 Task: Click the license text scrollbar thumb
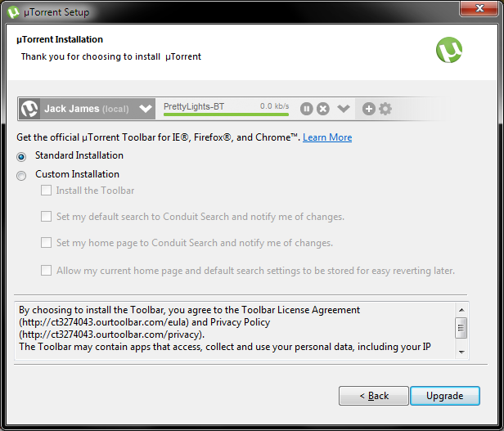coord(461,328)
